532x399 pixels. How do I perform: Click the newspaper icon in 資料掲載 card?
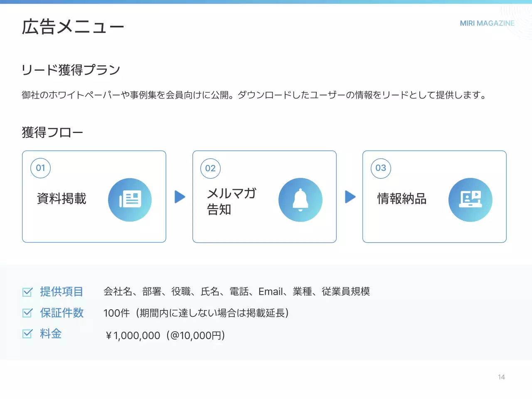click(x=130, y=199)
